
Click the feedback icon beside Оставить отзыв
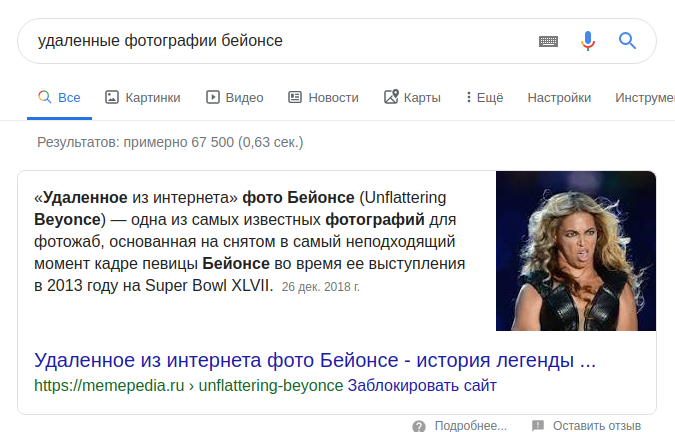[x=538, y=425]
